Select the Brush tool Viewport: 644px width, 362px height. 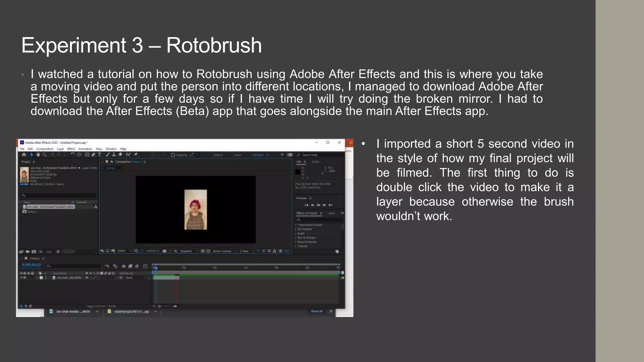click(108, 155)
